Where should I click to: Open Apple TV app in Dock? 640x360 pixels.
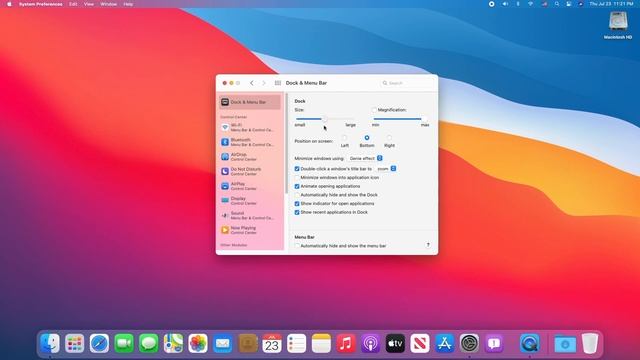click(395, 343)
